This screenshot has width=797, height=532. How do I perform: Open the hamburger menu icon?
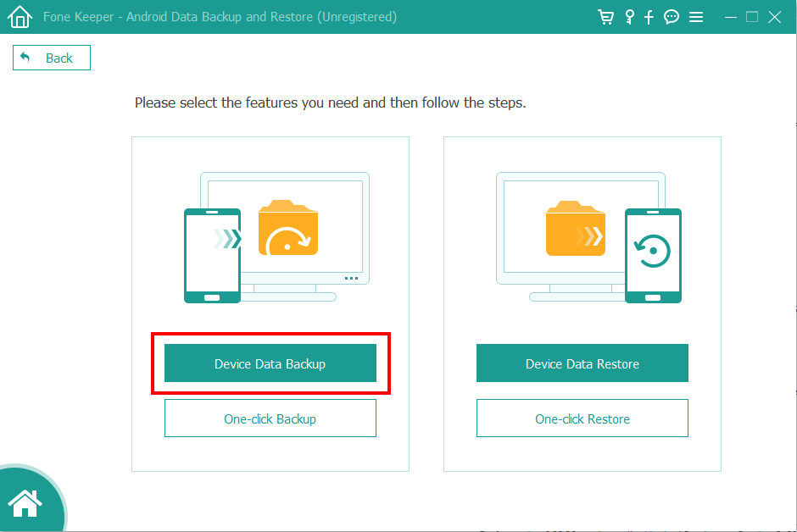(x=696, y=17)
